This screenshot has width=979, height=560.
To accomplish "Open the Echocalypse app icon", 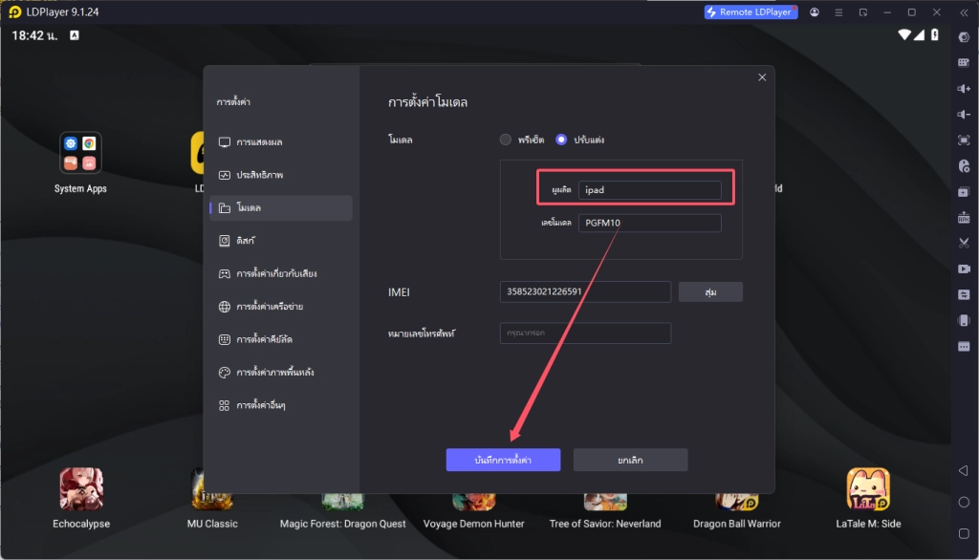I will (81, 489).
